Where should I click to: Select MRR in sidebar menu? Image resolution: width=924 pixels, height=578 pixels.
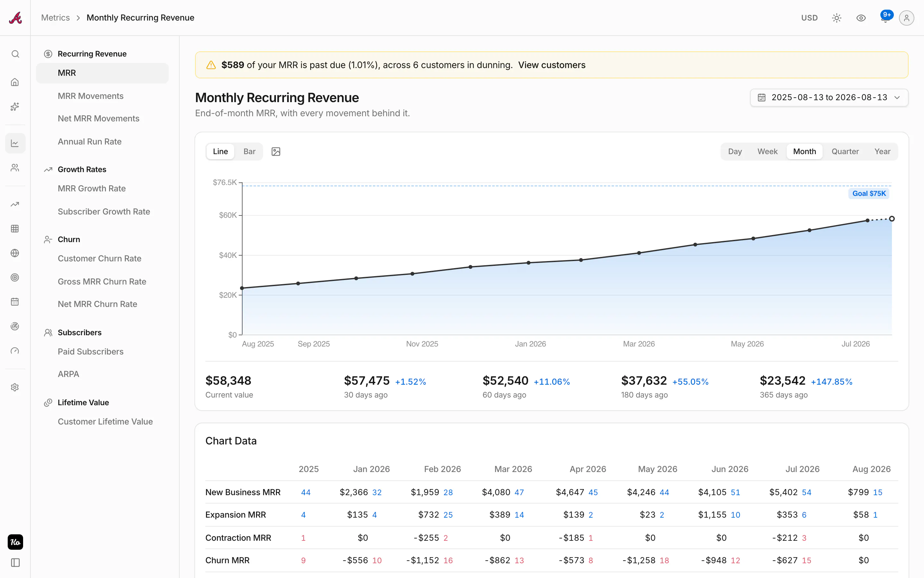[x=102, y=73]
